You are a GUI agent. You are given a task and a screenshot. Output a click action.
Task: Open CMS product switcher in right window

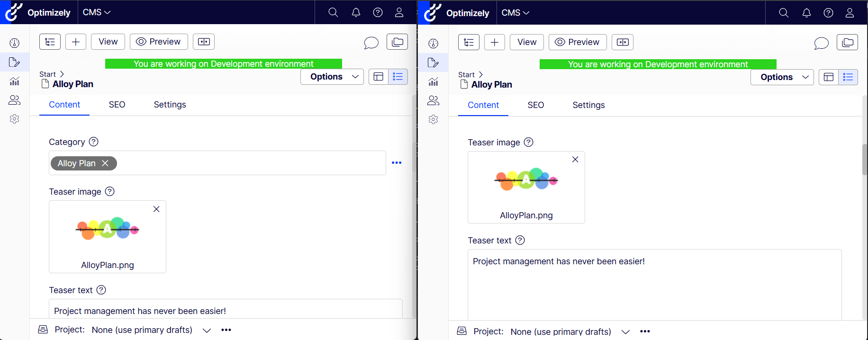point(515,13)
